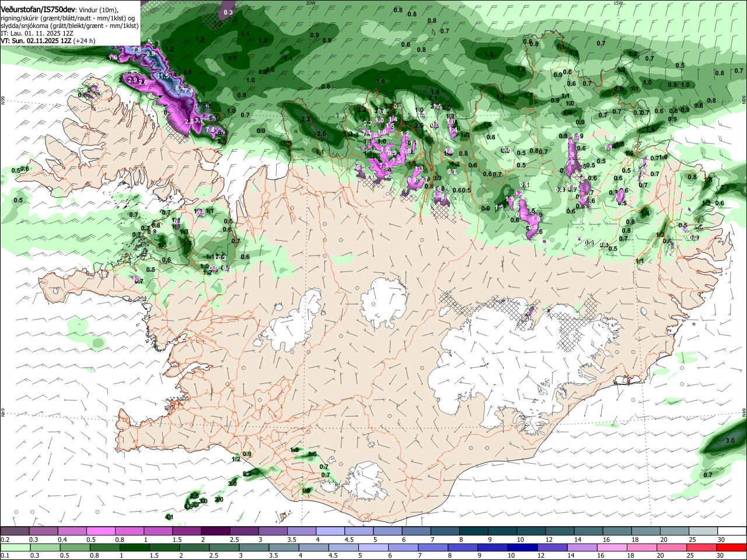The height and width of the screenshot is (560, 747).
Task: Click the '0.1' label on the rain color scale
Action: click(5, 556)
